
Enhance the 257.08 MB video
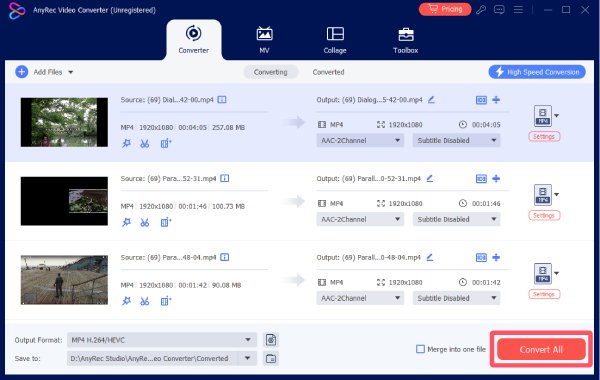(166, 144)
